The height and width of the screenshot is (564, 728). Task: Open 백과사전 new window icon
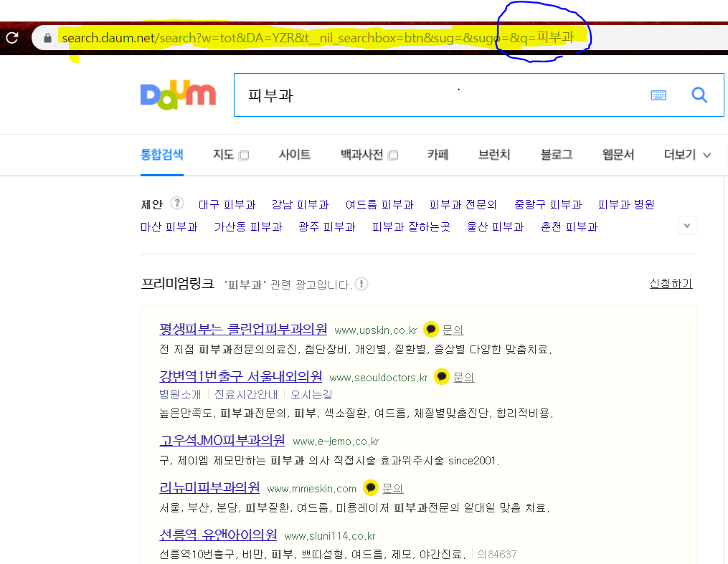point(393,156)
